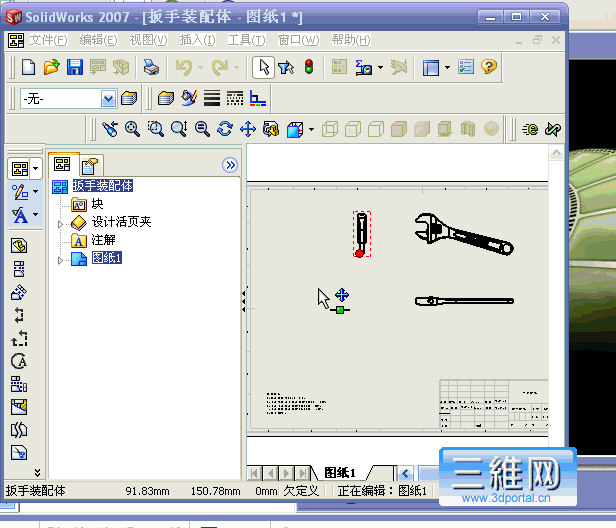
Task: Expand the 设计活页夹 tree node
Action: (x=60, y=224)
